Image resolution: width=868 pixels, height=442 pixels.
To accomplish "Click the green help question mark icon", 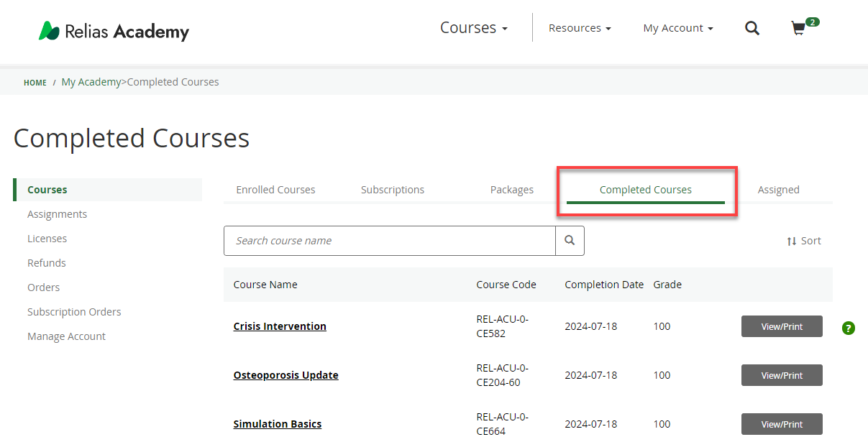I will (849, 328).
